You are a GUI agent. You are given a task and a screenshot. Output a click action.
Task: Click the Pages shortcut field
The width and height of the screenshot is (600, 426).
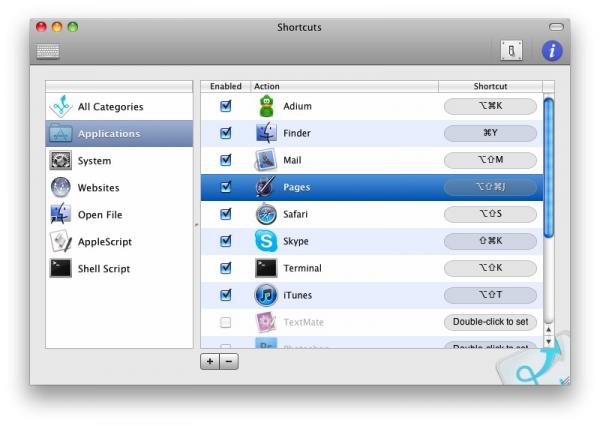[x=490, y=187]
